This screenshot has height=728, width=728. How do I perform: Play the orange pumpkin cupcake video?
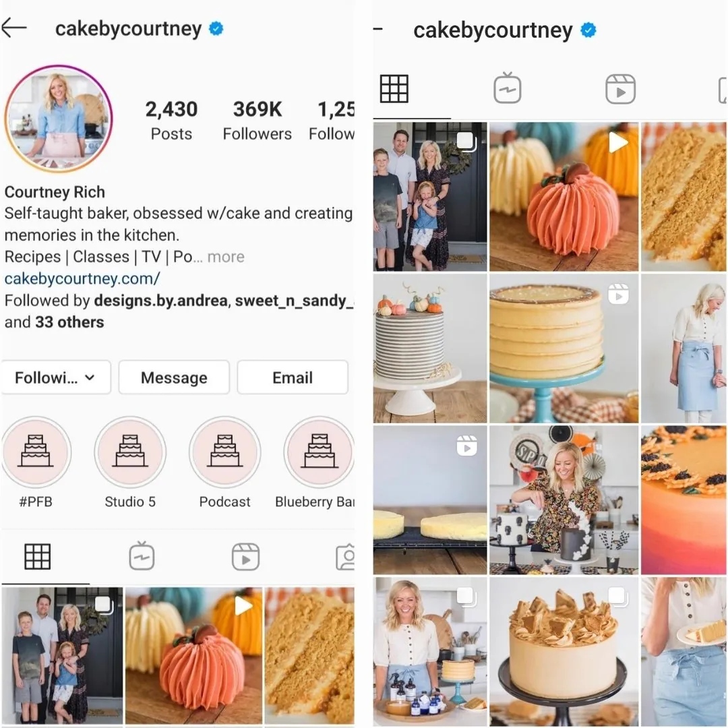click(564, 197)
